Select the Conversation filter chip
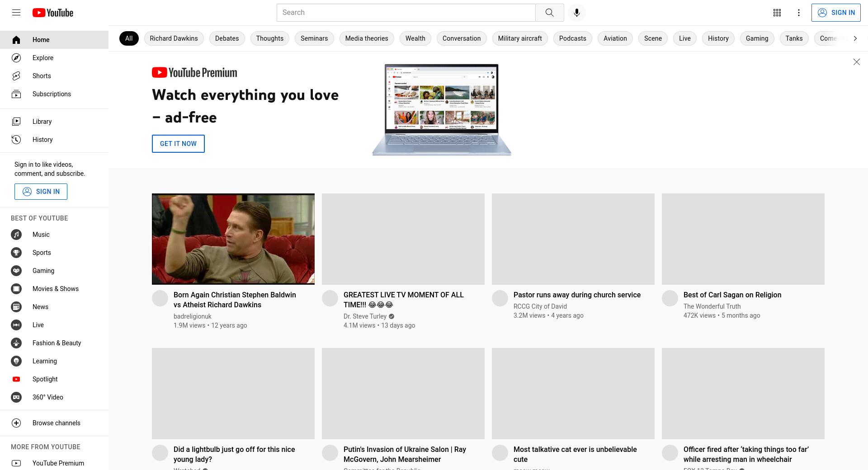This screenshot has width=868, height=470. coord(462,38)
